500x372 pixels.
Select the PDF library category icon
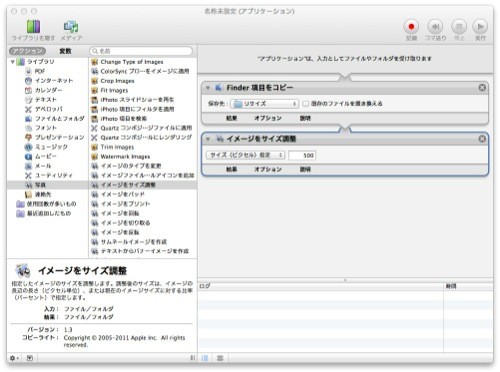point(29,71)
